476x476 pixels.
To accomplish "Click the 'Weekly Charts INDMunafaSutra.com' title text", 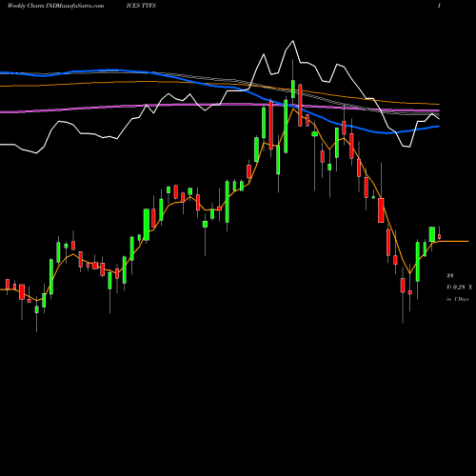I will [55, 6].
